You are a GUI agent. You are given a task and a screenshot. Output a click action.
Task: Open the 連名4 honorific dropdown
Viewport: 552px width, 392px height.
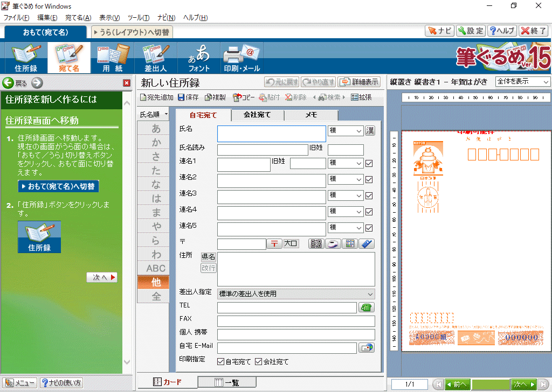click(346, 212)
